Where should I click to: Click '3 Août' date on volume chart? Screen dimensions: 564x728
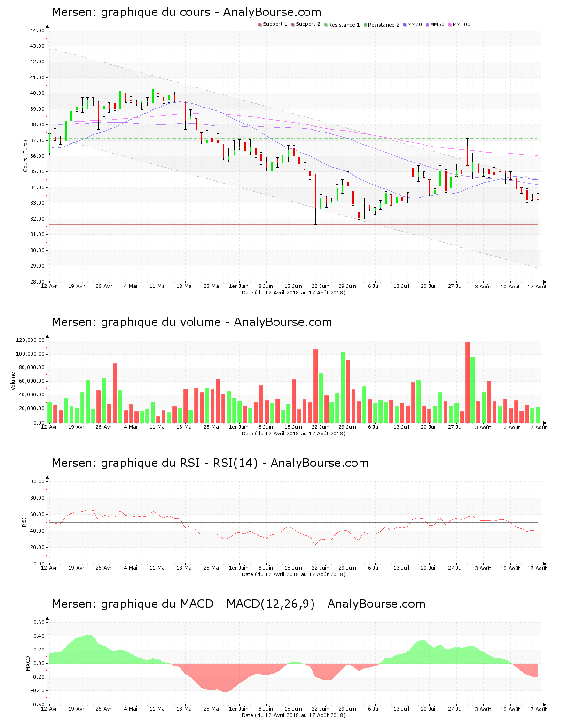pos(483,427)
